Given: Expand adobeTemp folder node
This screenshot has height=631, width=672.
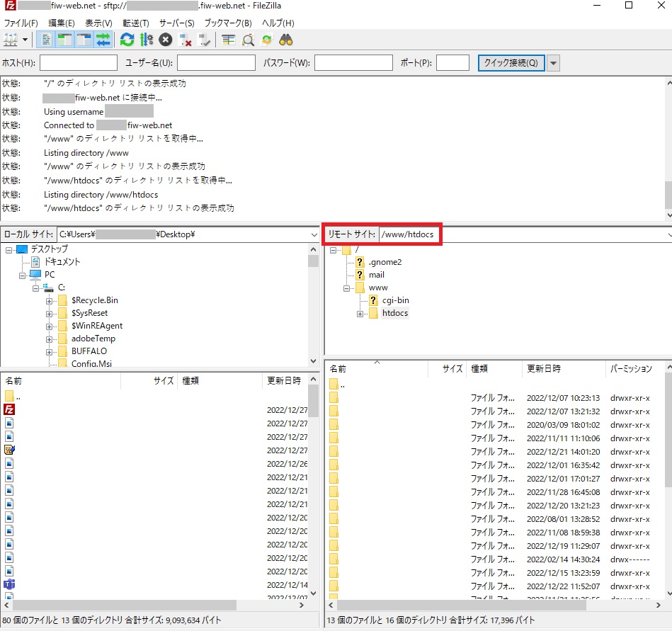Looking at the screenshot, I should tap(50, 339).
